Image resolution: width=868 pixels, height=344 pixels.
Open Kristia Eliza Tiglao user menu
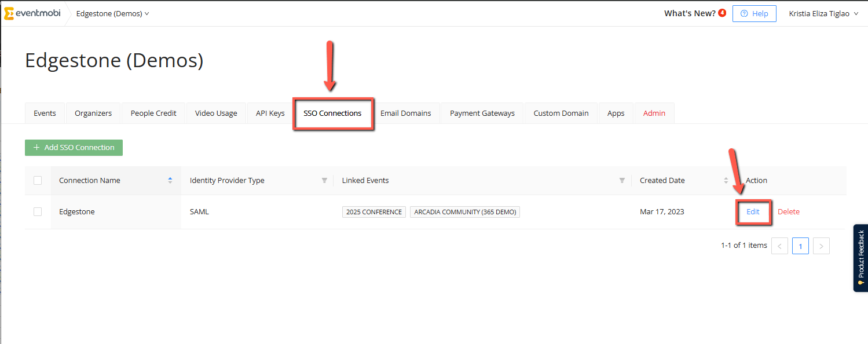click(x=823, y=13)
